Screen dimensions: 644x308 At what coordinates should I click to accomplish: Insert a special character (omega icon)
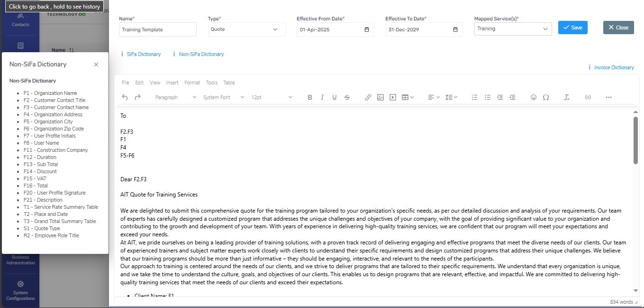tap(545, 97)
